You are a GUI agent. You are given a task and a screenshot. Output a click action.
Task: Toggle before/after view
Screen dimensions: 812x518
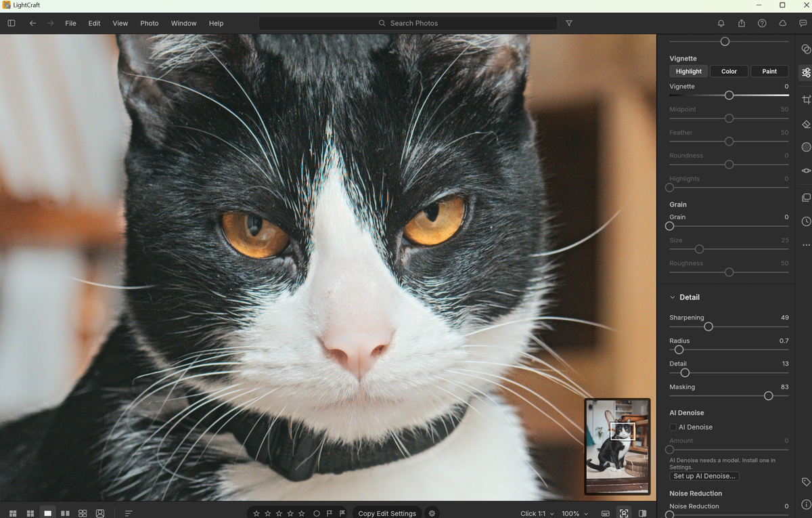click(643, 513)
